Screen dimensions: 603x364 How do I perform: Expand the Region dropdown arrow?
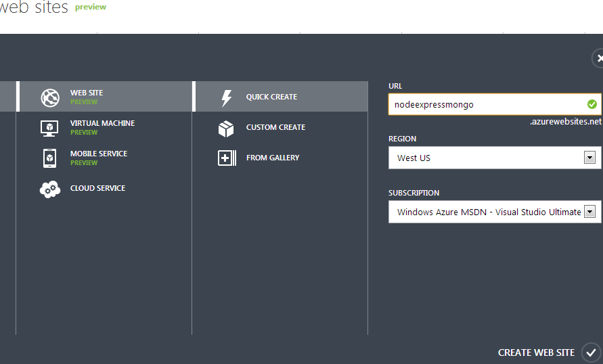(589, 157)
